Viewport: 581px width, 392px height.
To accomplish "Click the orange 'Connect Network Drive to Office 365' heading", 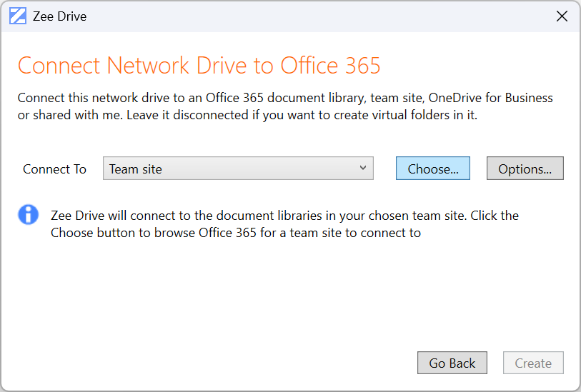I will click(199, 66).
